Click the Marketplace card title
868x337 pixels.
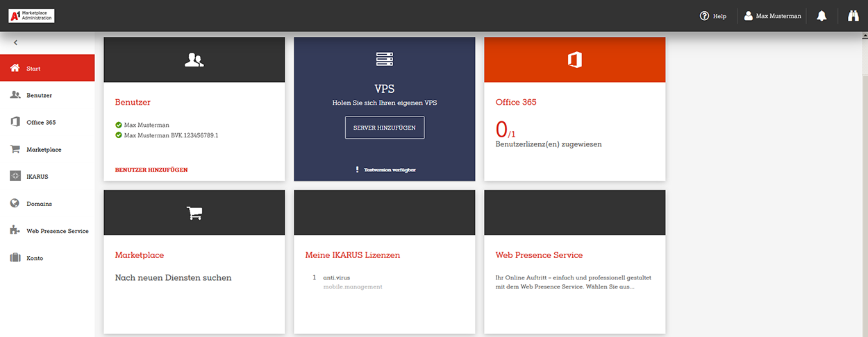(140, 255)
